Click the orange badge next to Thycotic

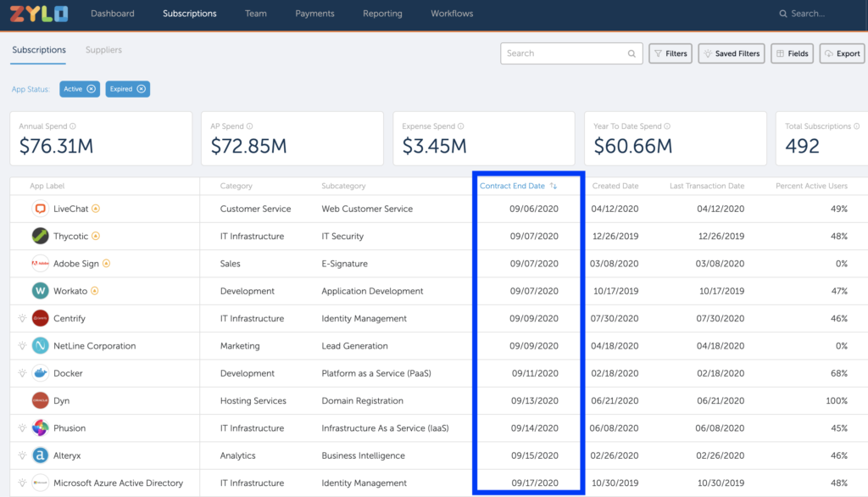[96, 236]
